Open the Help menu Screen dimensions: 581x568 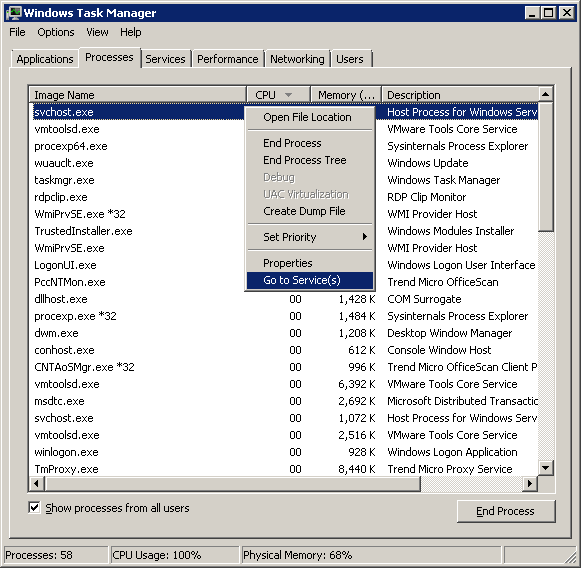[130, 32]
